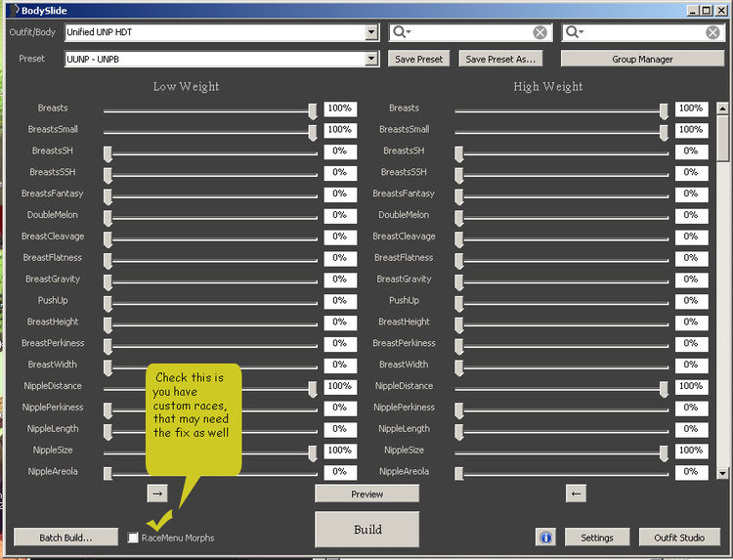
Task: Launch Outfit Studio
Action: pos(679,538)
